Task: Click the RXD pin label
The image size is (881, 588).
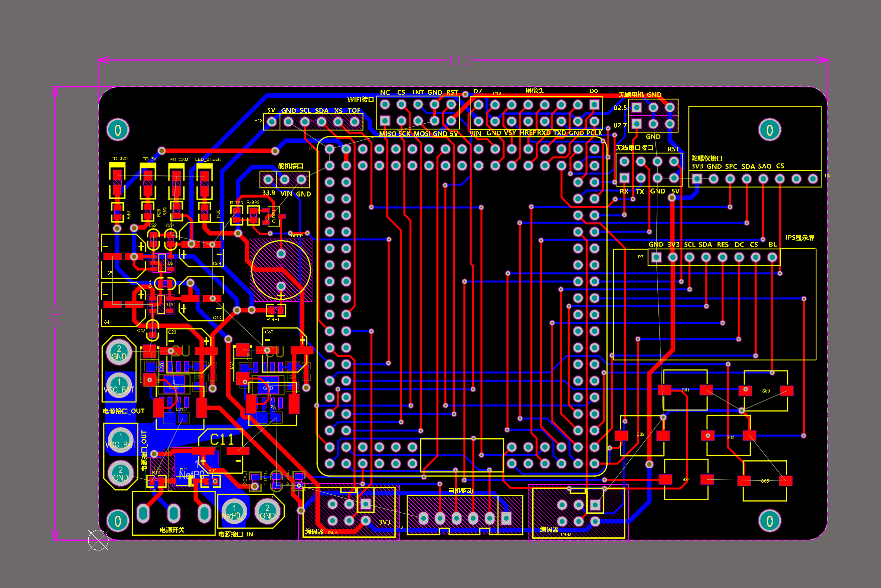Action: [x=544, y=133]
